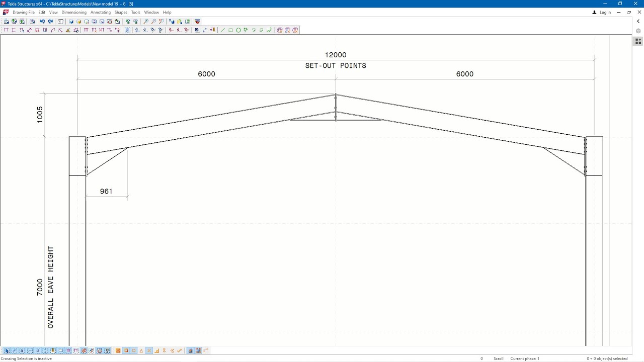644x362 pixels.
Task: Open the Annotating menu
Action: [101, 12]
